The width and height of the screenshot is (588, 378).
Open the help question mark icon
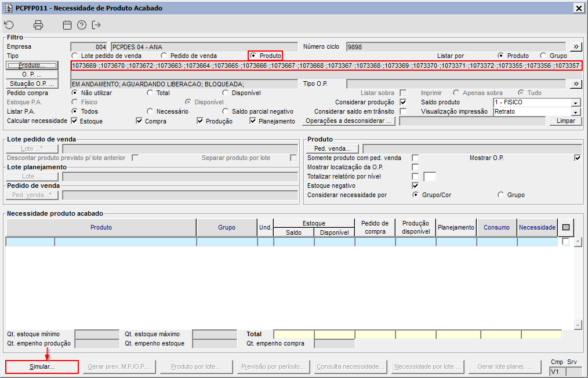pos(82,25)
